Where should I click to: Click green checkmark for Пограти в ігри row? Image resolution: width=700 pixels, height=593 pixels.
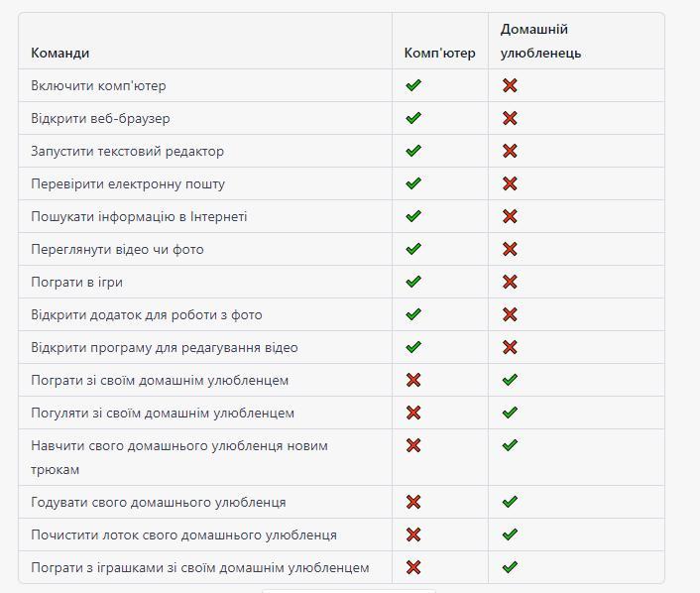tap(413, 282)
